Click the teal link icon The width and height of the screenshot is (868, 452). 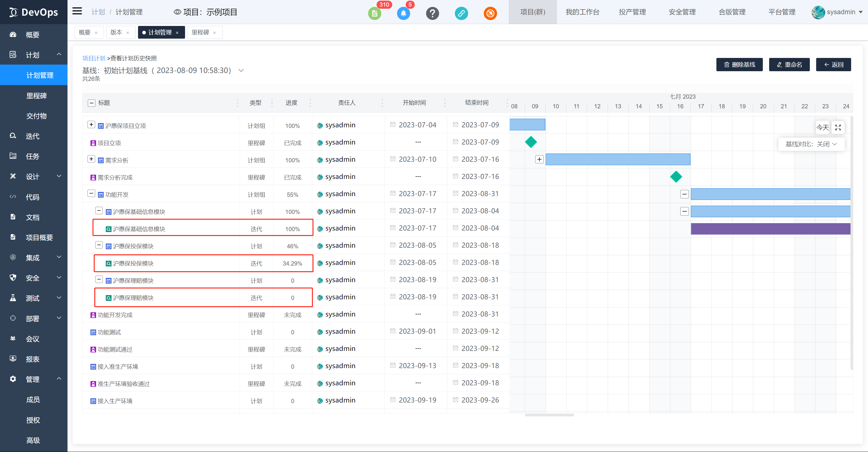(x=461, y=14)
